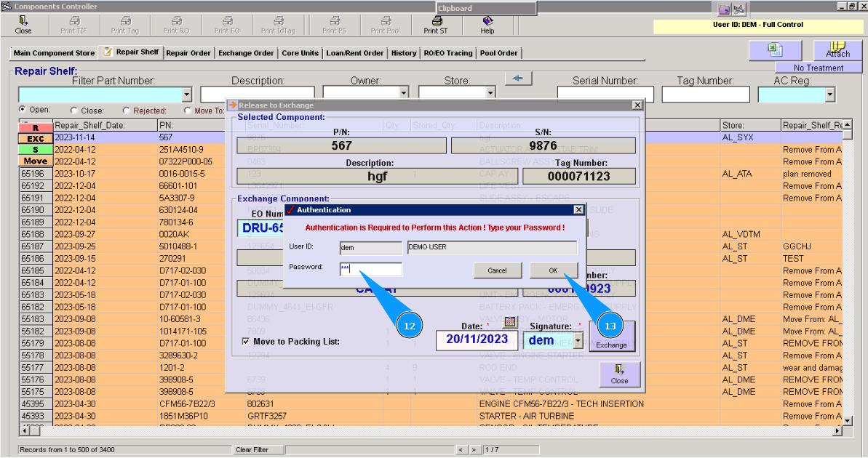Switch to Repair Order tab
This screenshot has width=868, height=458.
click(188, 53)
